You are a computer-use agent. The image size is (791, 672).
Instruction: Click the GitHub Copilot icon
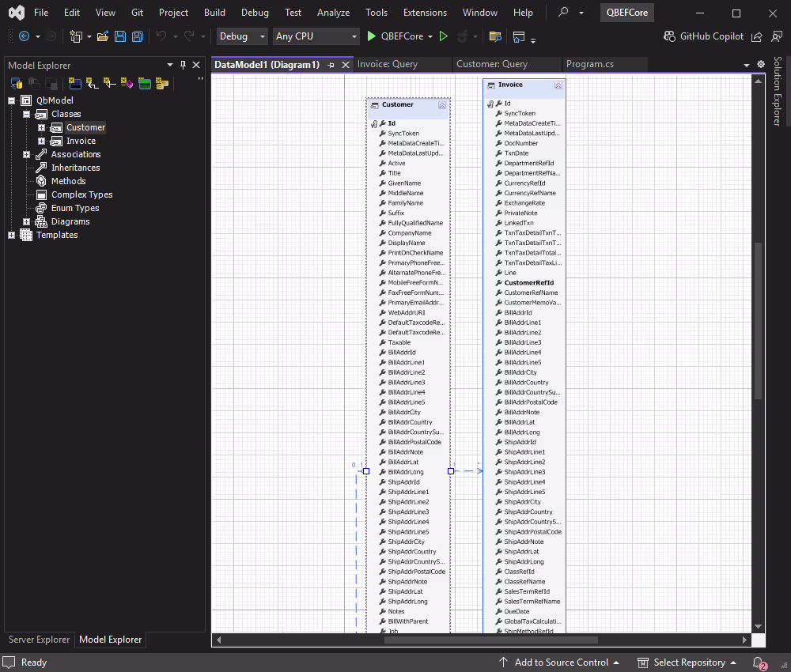pos(669,36)
